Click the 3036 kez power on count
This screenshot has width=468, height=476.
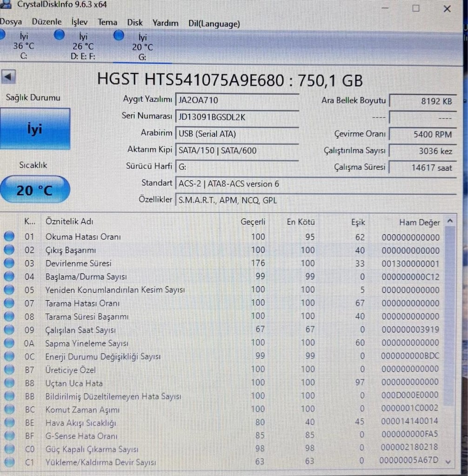(x=423, y=151)
